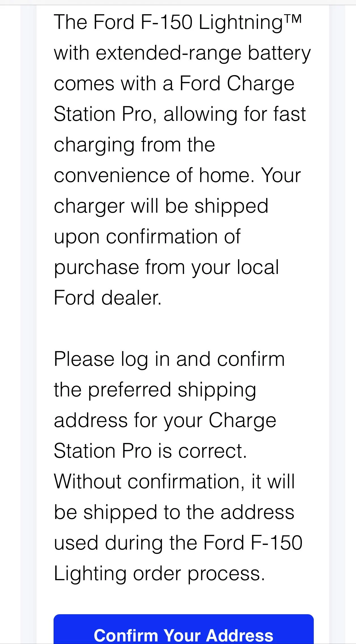Click the "convenience of home" text
356x644 pixels.
click(154, 176)
